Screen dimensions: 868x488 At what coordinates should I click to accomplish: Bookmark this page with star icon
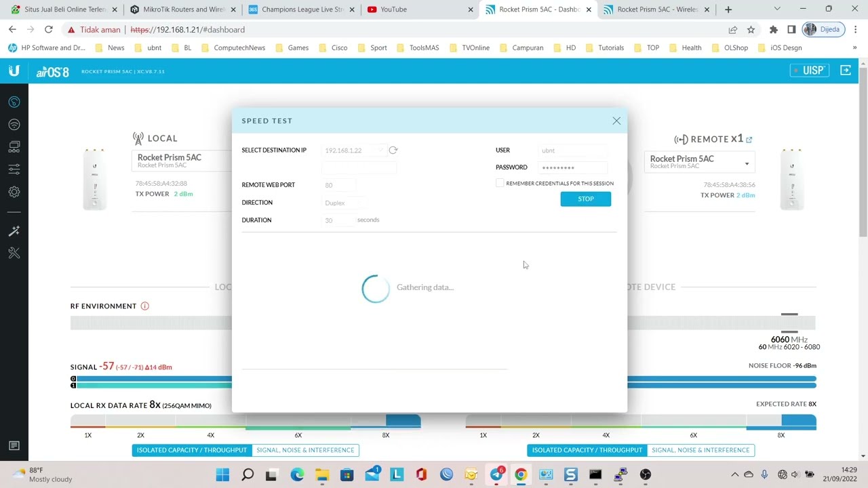coord(751,30)
